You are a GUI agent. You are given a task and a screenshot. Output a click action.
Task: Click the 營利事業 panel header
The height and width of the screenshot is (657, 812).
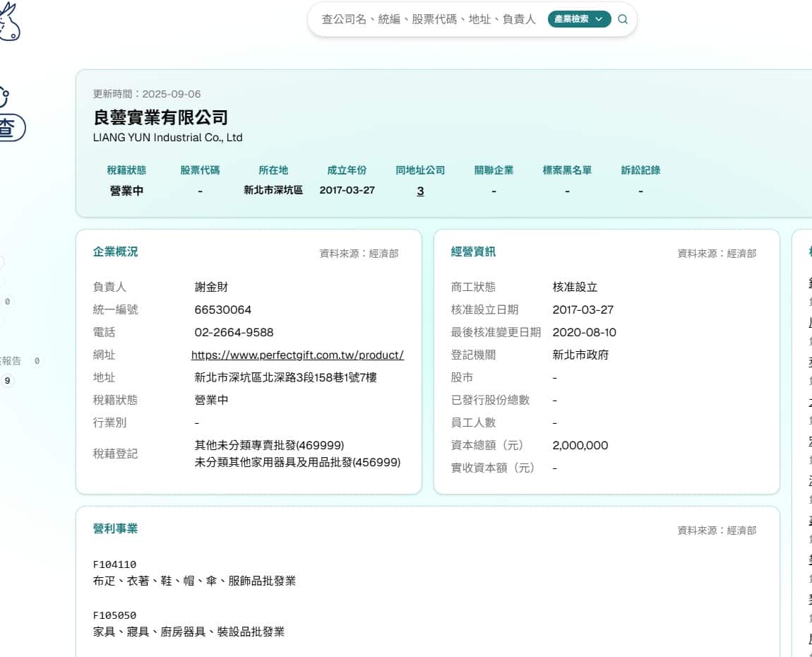coord(114,528)
